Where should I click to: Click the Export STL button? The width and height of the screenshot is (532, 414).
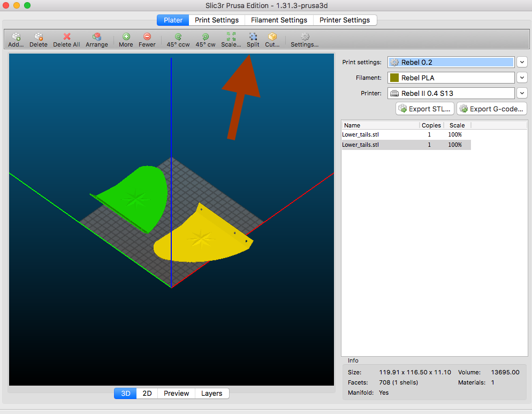(425, 109)
